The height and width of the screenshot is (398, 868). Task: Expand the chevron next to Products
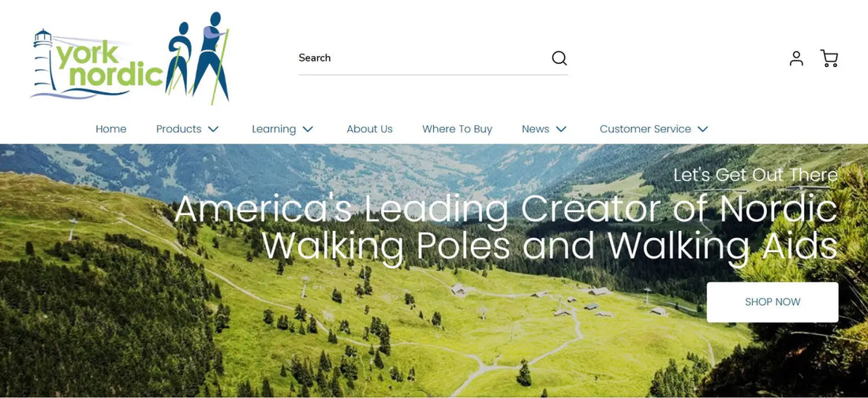click(214, 129)
